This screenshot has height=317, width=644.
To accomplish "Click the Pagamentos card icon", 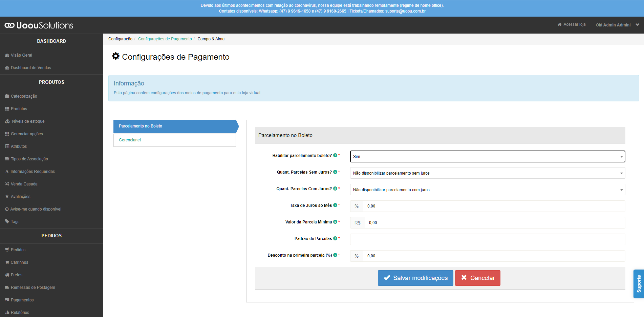I will pyautogui.click(x=7, y=300).
